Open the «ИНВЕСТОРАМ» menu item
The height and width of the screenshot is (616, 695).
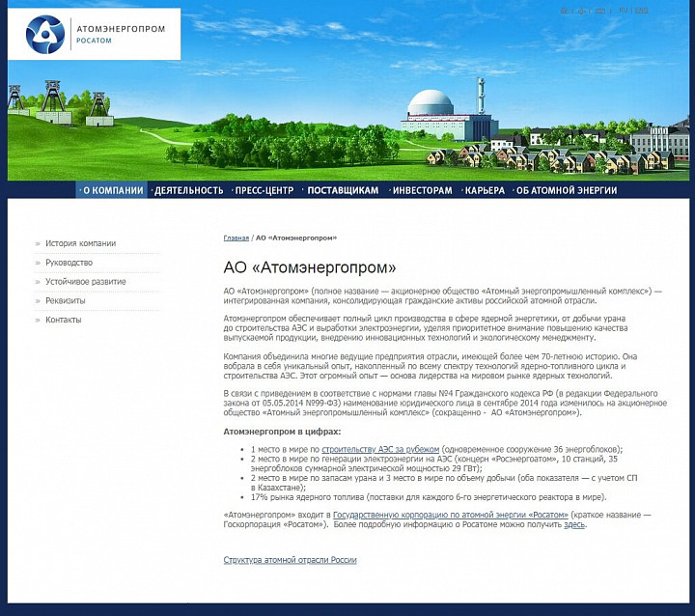(421, 190)
